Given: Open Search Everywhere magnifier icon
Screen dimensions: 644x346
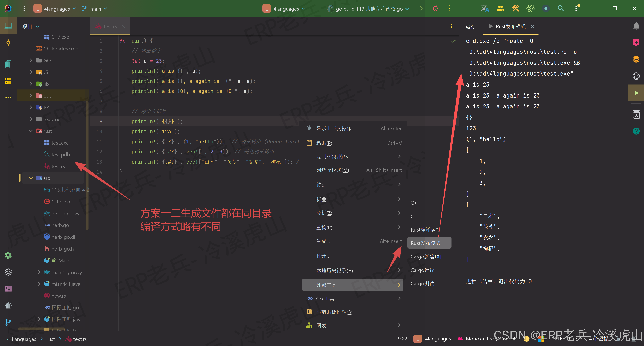Looking at the screenshot, I should (x=561, y=9).
